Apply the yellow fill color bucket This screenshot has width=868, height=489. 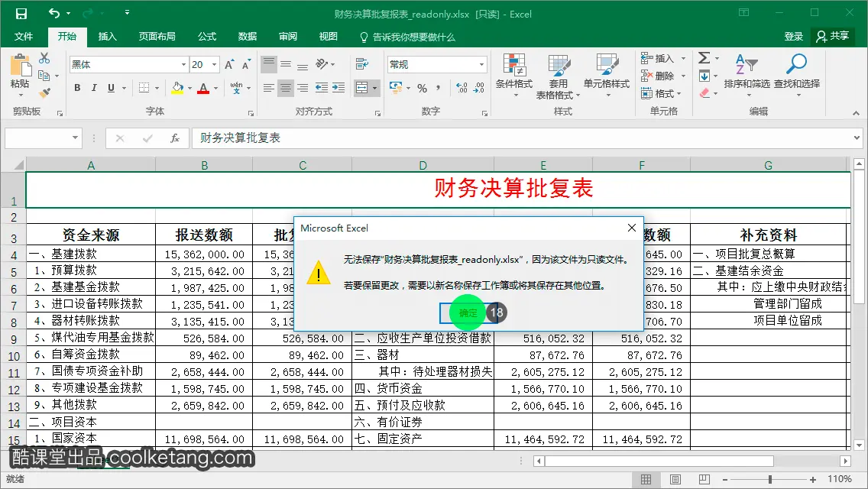[x=177, y=88]
